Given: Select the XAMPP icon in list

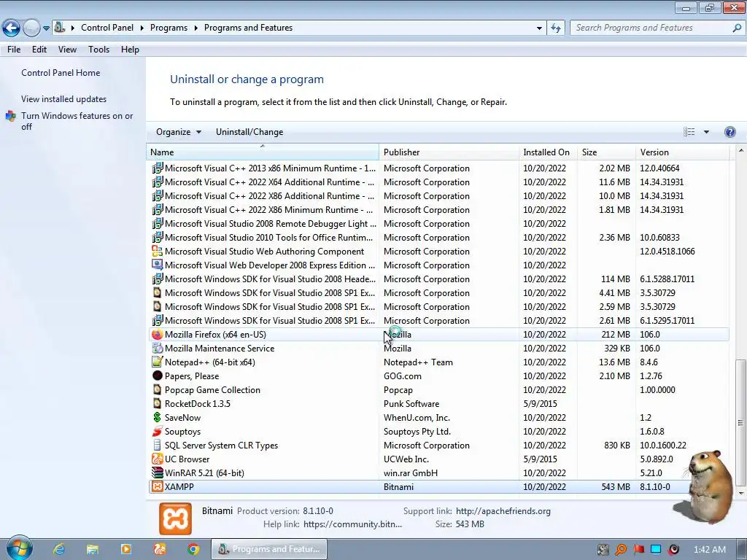Looking at the screenshot, I should tap(158, 486).
